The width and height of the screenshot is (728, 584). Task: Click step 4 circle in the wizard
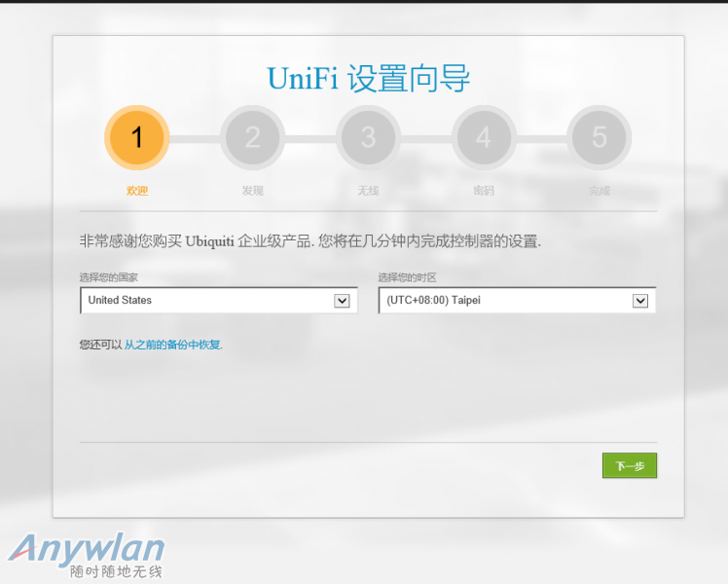484,137
